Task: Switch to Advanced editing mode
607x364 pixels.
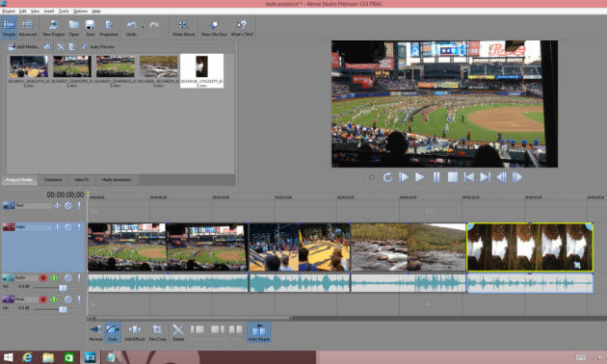Action: tap(28, 28)
